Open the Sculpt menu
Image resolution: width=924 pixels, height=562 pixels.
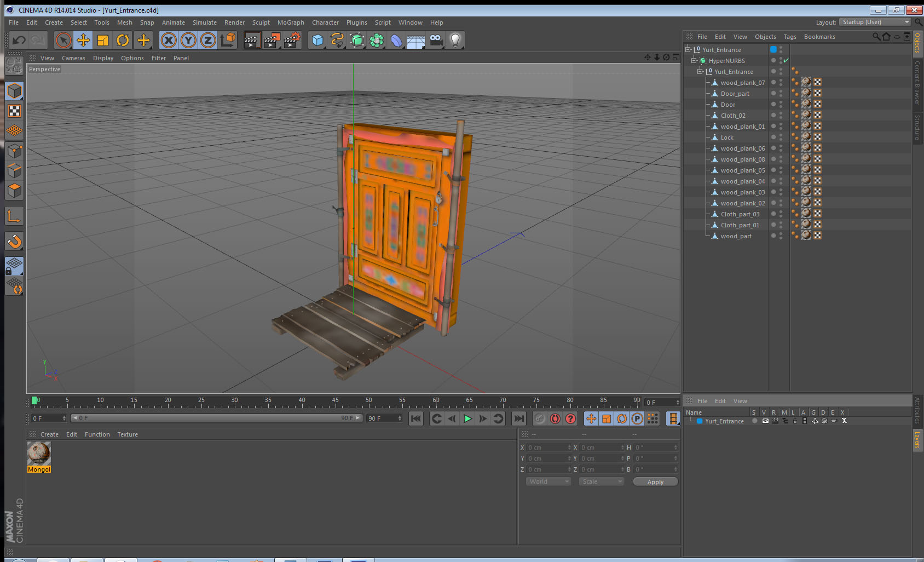pos(261,22)
